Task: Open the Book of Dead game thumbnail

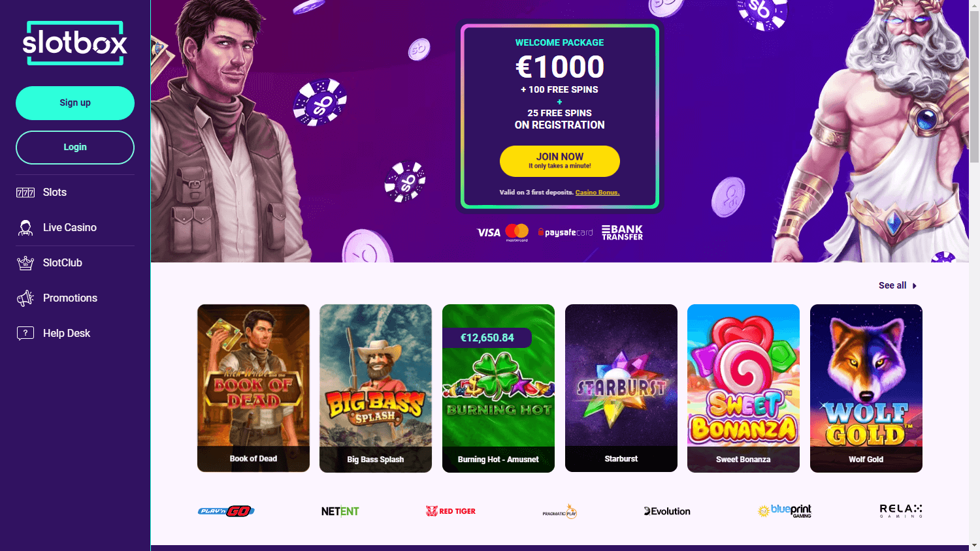Action: pos(253,388)
